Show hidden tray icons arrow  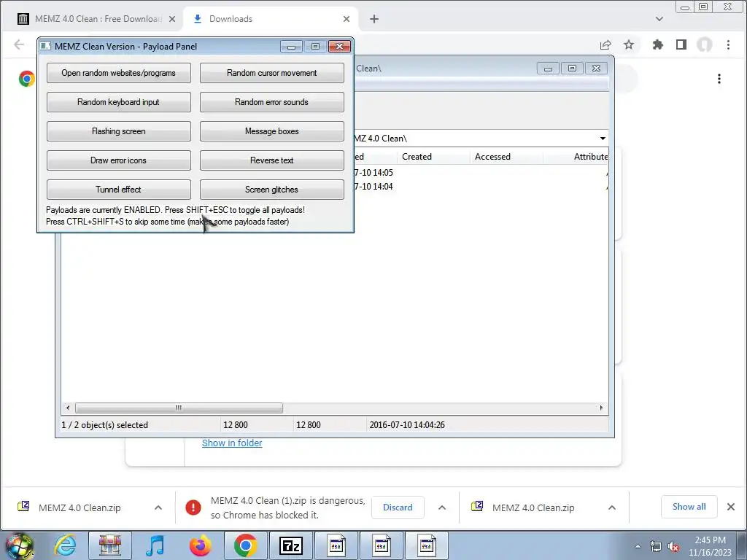pyautogui.click(x=638, y=546)
